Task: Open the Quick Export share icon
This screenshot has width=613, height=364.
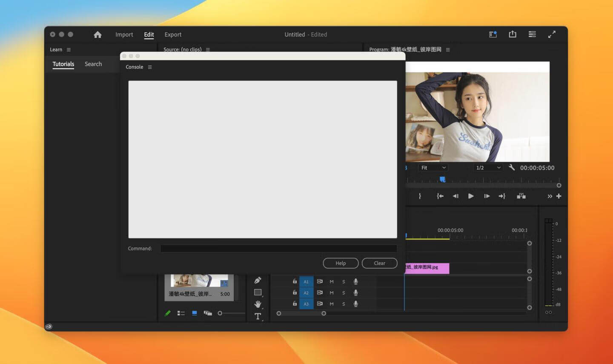Action: tap(513, 34)
